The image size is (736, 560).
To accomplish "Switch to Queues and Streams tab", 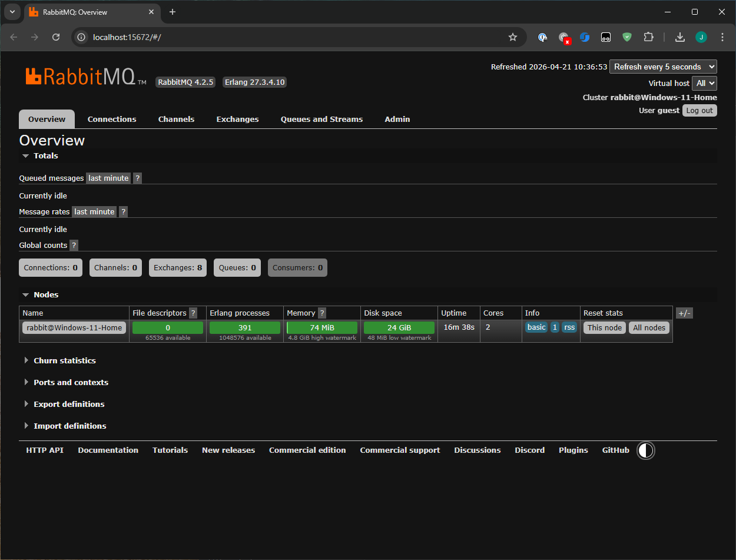I will (321, 119).
